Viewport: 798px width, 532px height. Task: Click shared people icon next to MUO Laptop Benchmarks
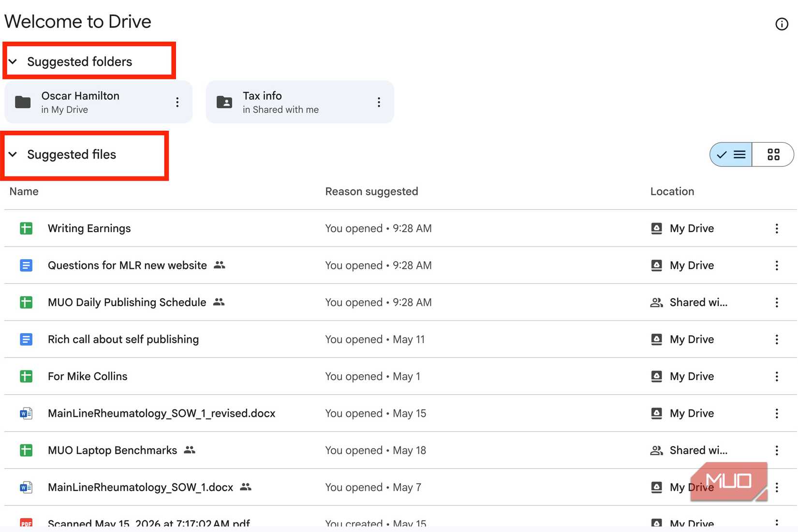click(190, 450)
